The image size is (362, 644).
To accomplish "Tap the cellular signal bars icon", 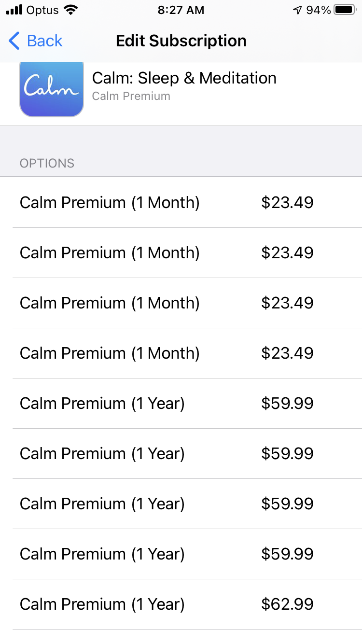I will [x=14, y=10].
